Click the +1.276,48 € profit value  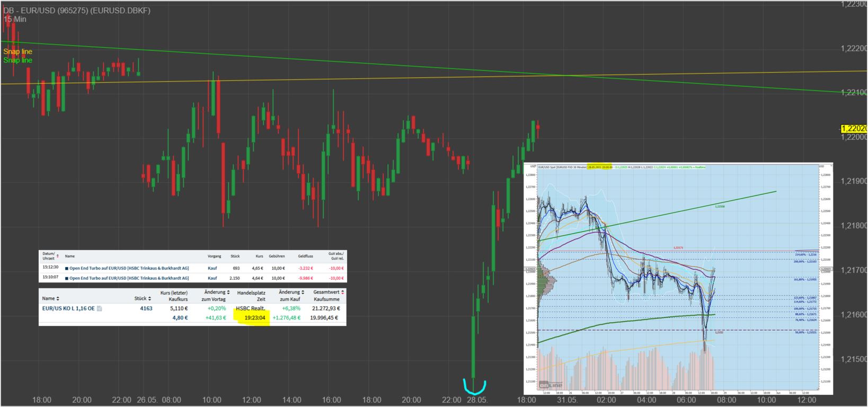287,318
